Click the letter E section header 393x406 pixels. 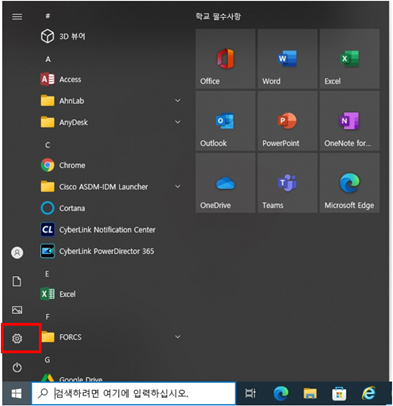point(47,274)
